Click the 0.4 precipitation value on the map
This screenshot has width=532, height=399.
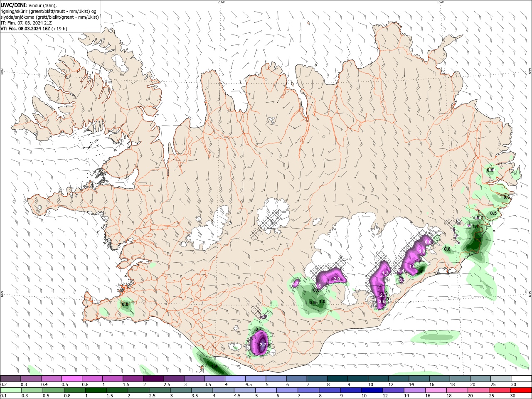pyautogui.click(x=401, y=271)
